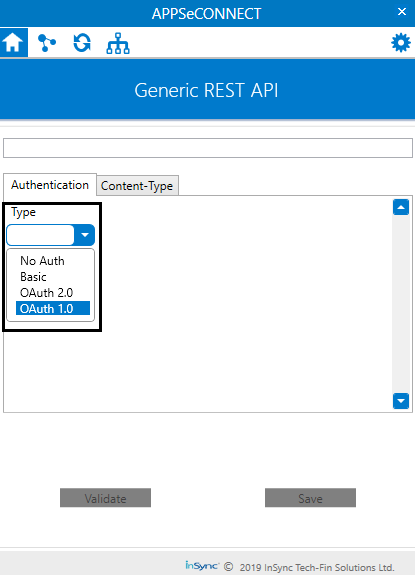
Task: Open settings gear icon
Action: pyautogui.click(x=401, y=43)
